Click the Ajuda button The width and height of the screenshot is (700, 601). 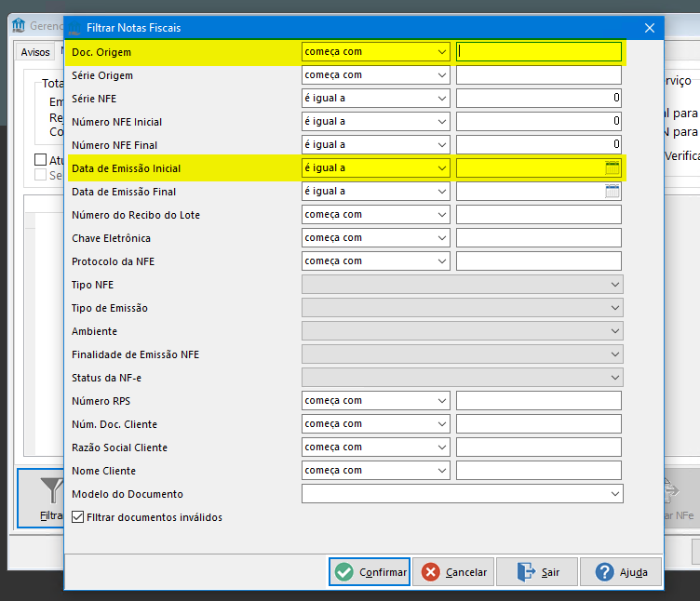(x=621, y=571)
